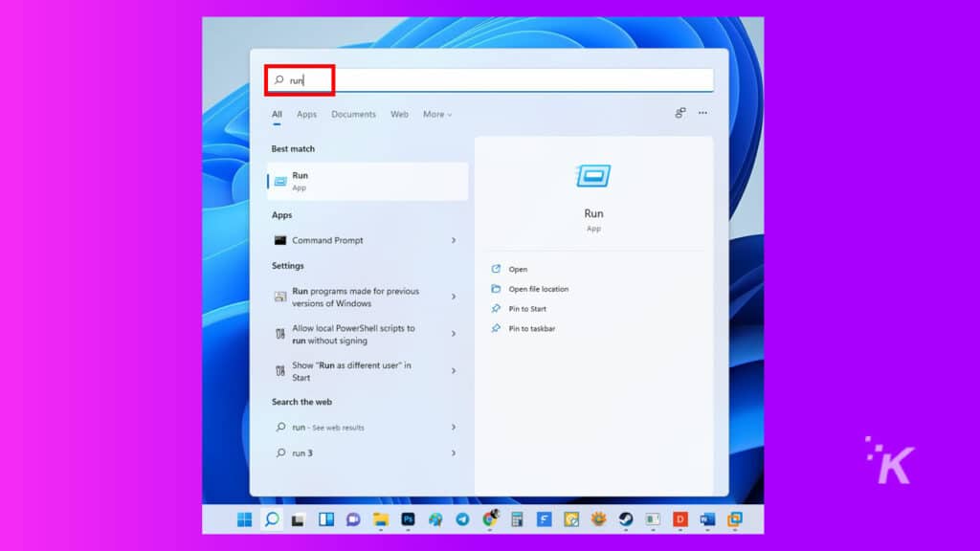Open Calculator from the taskbar
Image resolution: width=980 pixels, height=551 pixels.
pos(517,519)
